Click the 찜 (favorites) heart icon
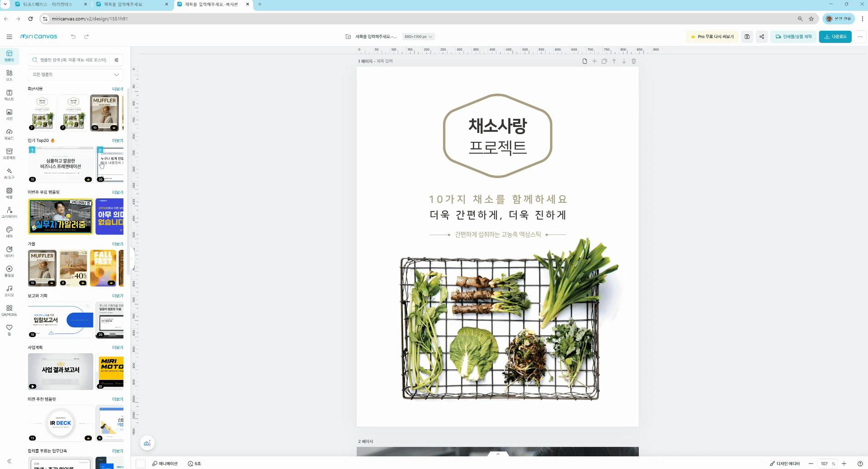This screenshot has width=868, height=469. click(x=9, y=330)
